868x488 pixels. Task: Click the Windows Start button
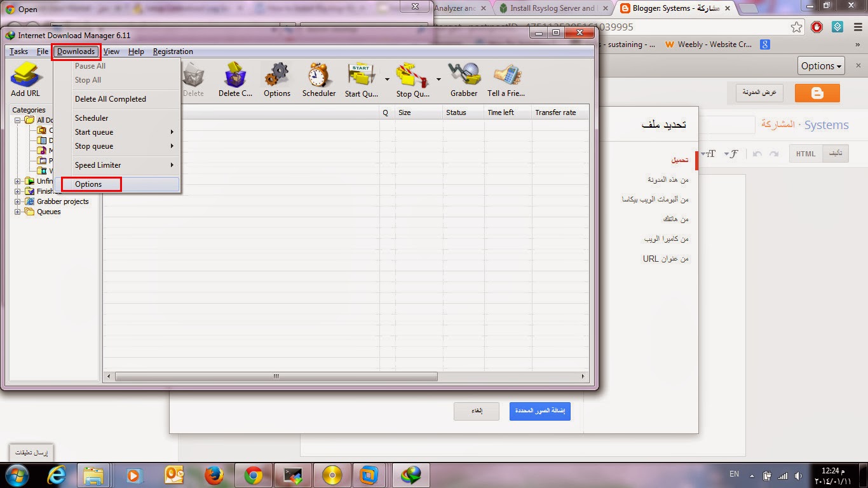point(17,475)
